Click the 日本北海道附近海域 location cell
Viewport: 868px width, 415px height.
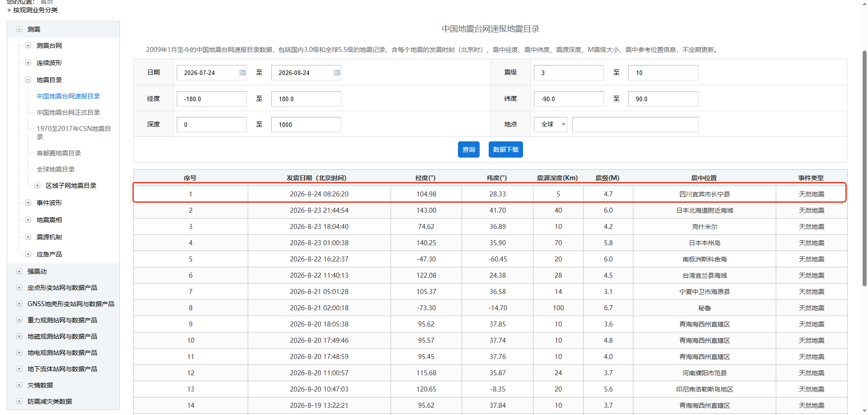pos(705,210)
